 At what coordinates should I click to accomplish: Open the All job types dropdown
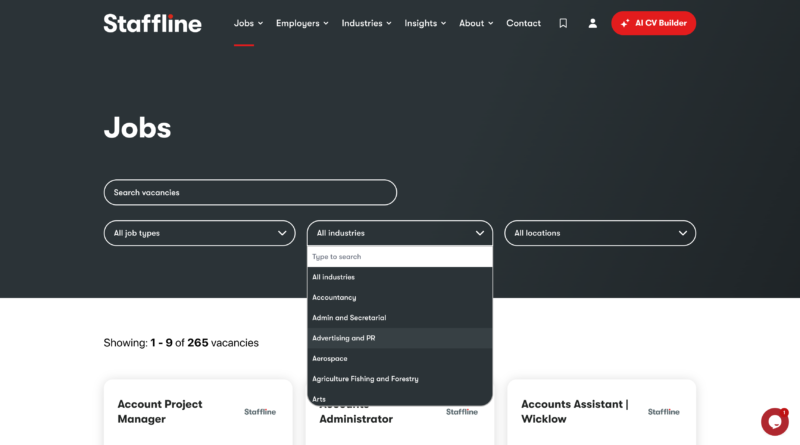click(x=199, y=233)
